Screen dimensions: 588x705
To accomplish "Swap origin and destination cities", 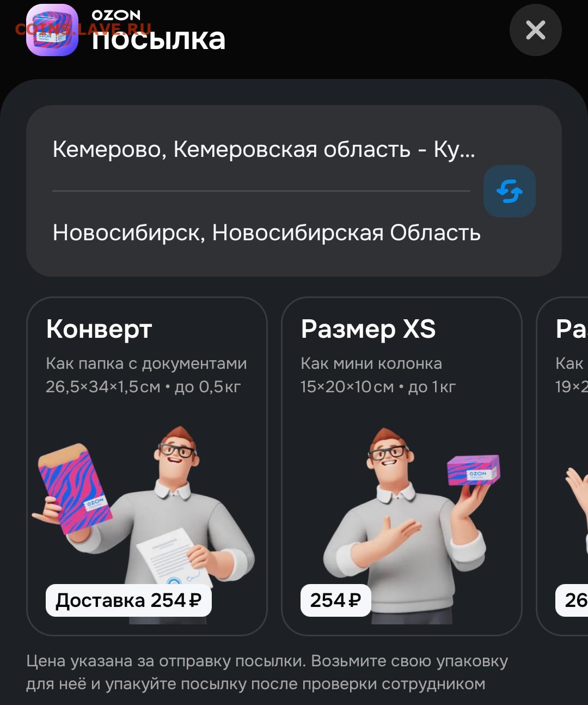I will (509, 191).
